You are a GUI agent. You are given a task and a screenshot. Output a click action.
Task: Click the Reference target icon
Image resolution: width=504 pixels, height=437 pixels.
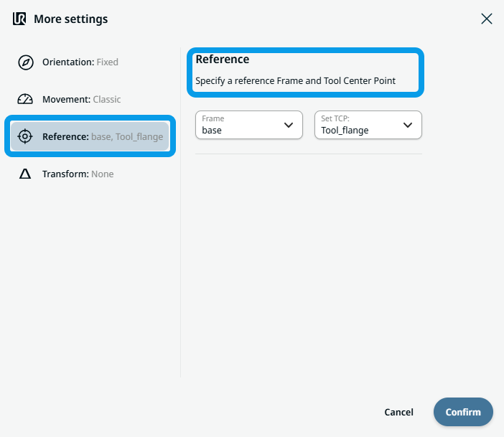pyautogui.click(x=25, y=136)
